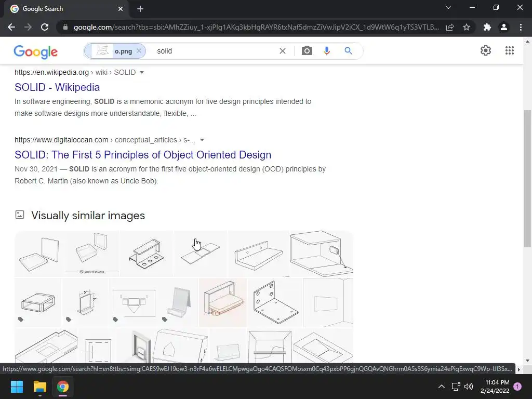The image size is (532, 399).
Task: Start voice search with microphone
Action: pos(326,51)
